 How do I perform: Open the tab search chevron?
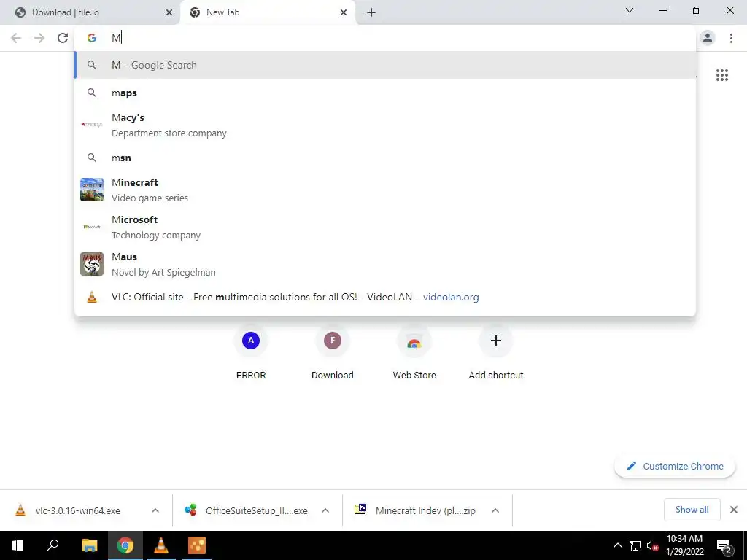tap(630, 10)
